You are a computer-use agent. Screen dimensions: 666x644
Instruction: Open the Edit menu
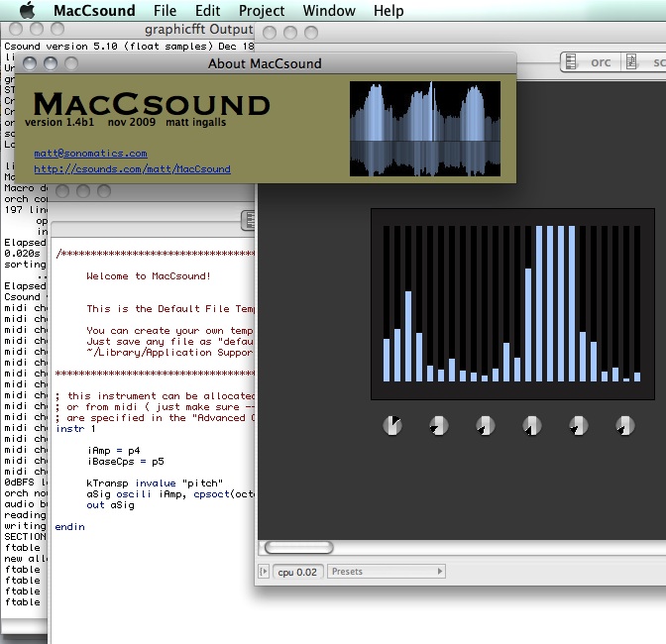pyautogui.click(x=208, y=10)
